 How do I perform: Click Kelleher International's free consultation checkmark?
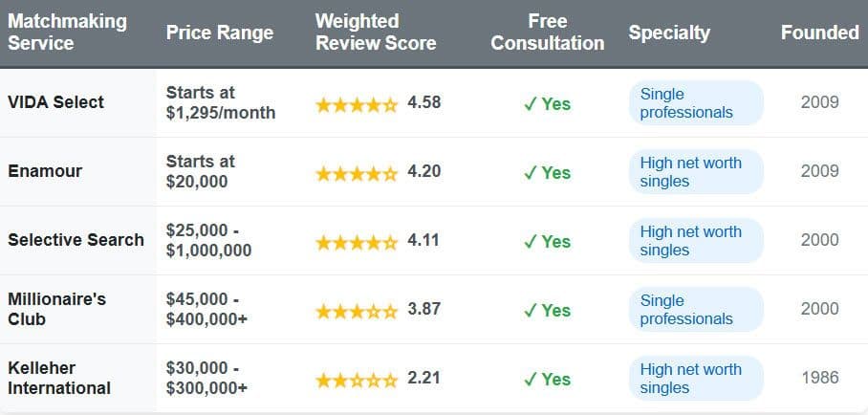coord(531,379)
